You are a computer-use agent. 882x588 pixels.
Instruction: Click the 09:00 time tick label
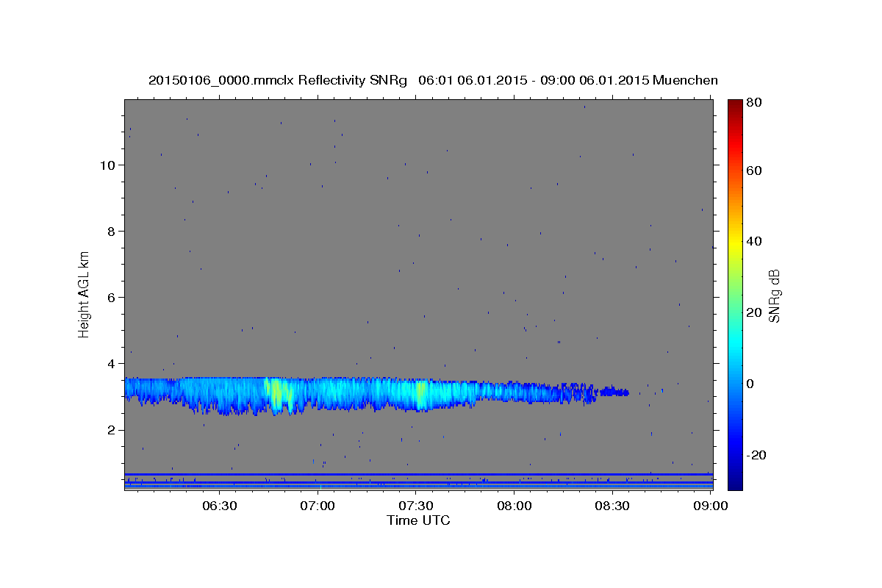tap(710, 506)
